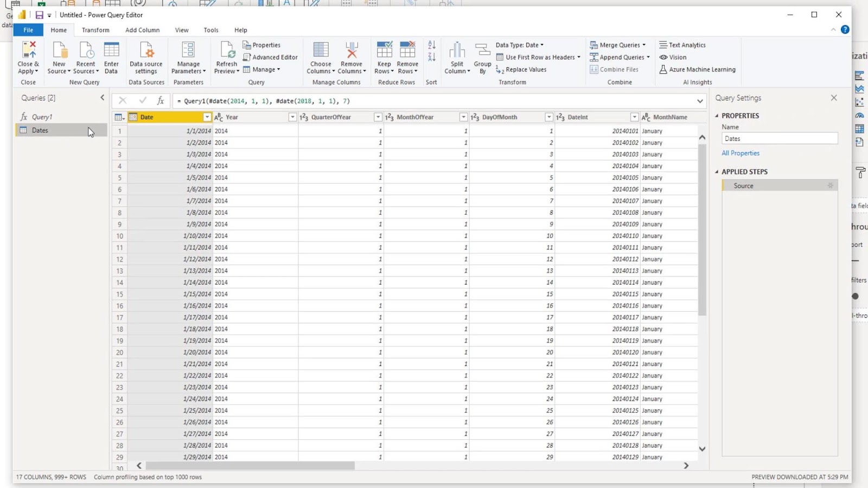Sort the column ascending
Viewport: 868px width, 488px height.
[x=432, y=45]
